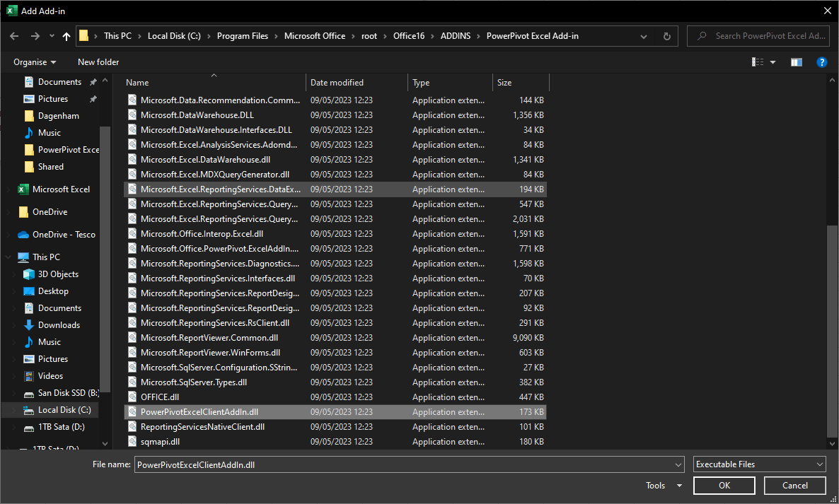839x504 pixels.
Task: Collapse the This PC tree node
Action: pos(8,257)
